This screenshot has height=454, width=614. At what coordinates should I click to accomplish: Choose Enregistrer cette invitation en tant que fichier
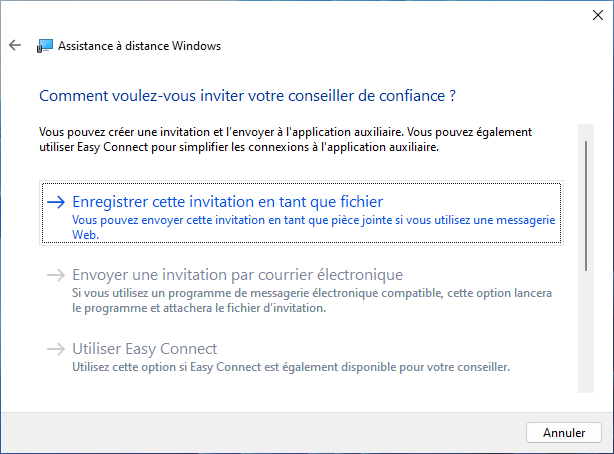coord(301,213)
